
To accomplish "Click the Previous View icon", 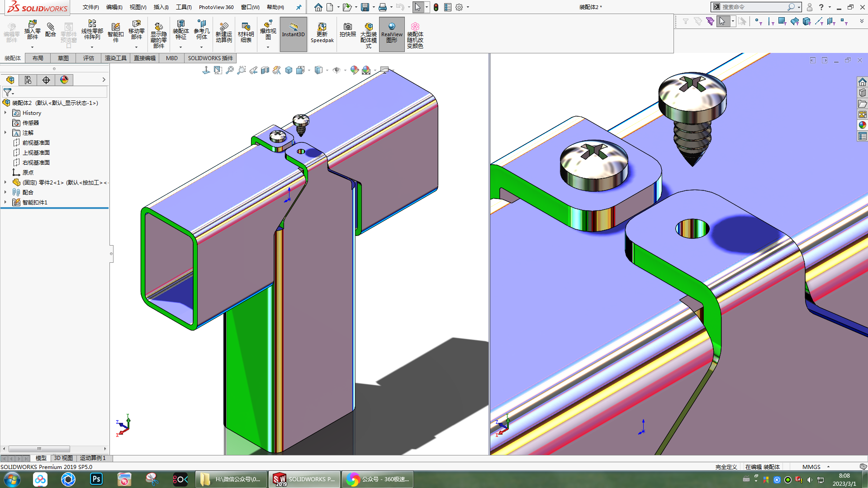I will click(253, 70).
